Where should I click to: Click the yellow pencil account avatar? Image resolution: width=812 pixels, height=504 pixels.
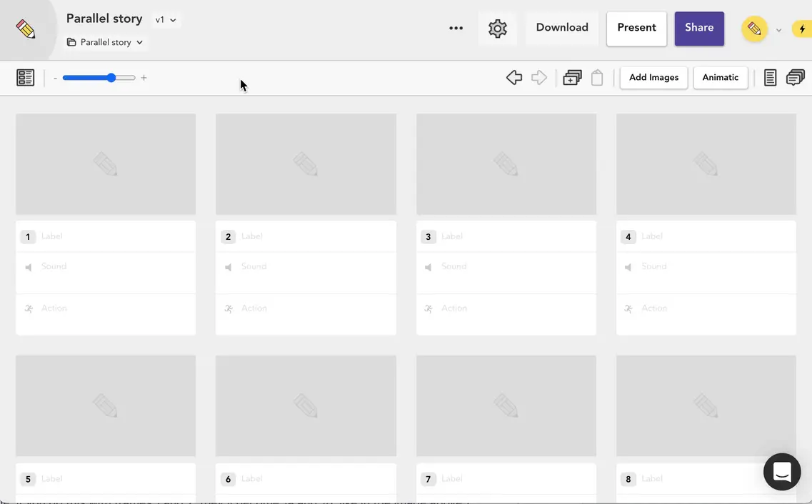[754, 29]
